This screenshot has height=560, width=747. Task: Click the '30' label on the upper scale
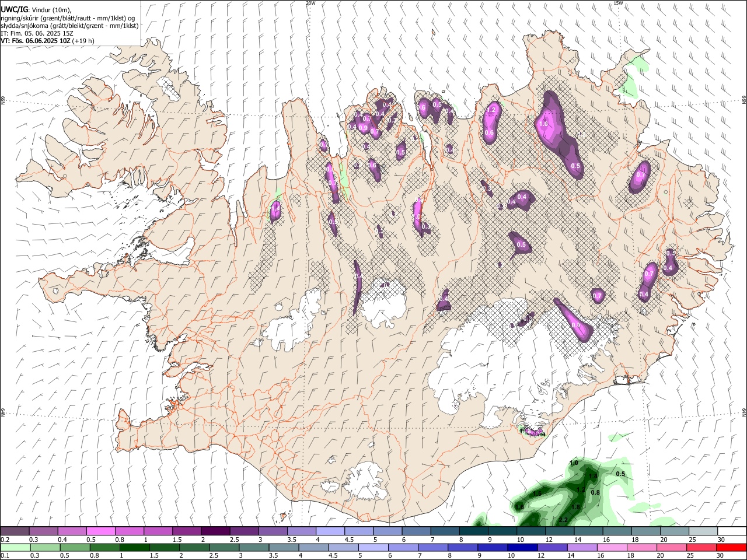pos(721,540)
